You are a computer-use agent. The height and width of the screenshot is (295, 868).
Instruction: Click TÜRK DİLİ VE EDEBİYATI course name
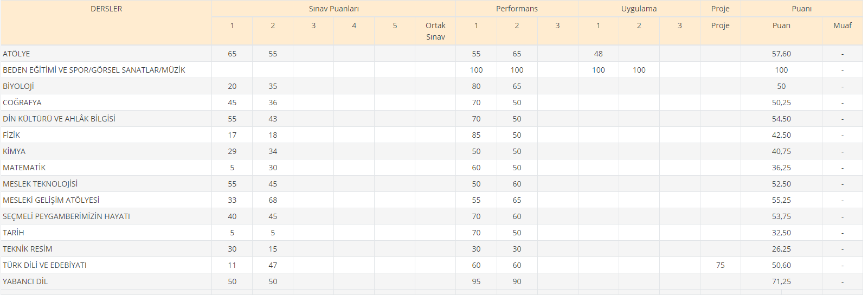coord(45,265)
